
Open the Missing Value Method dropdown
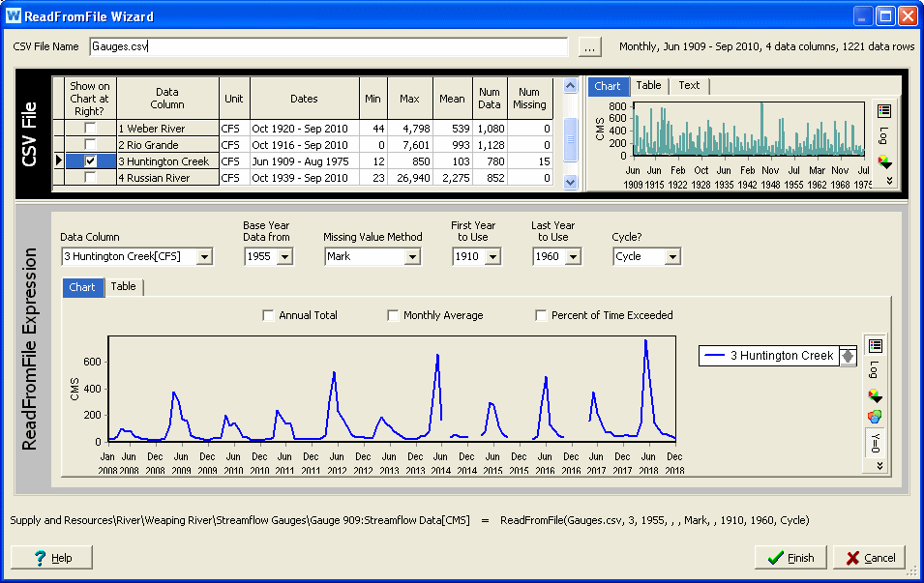(412, 257)
